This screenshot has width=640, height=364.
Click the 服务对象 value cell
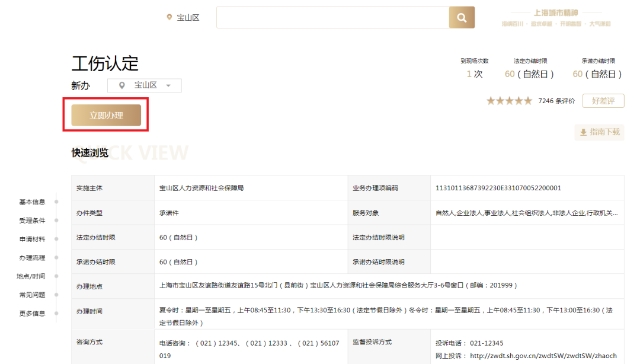(x=527, y=213)
